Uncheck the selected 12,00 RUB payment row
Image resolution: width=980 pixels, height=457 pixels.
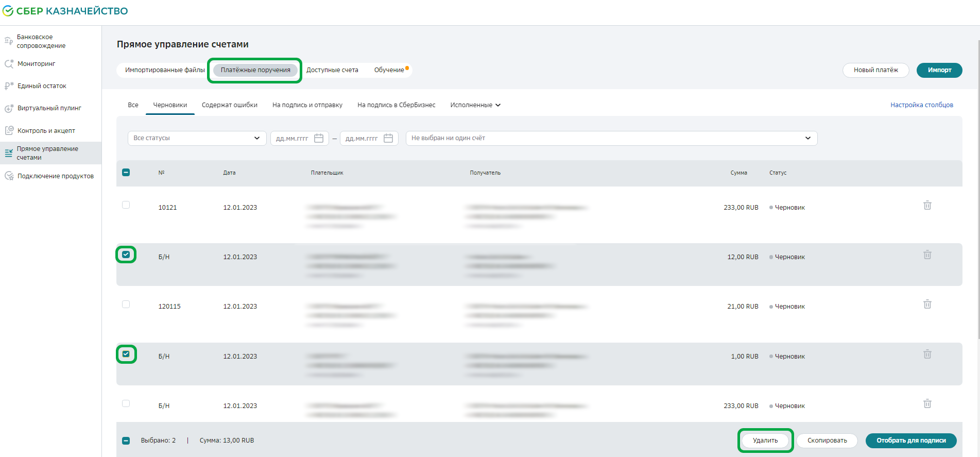click(126, 255)
